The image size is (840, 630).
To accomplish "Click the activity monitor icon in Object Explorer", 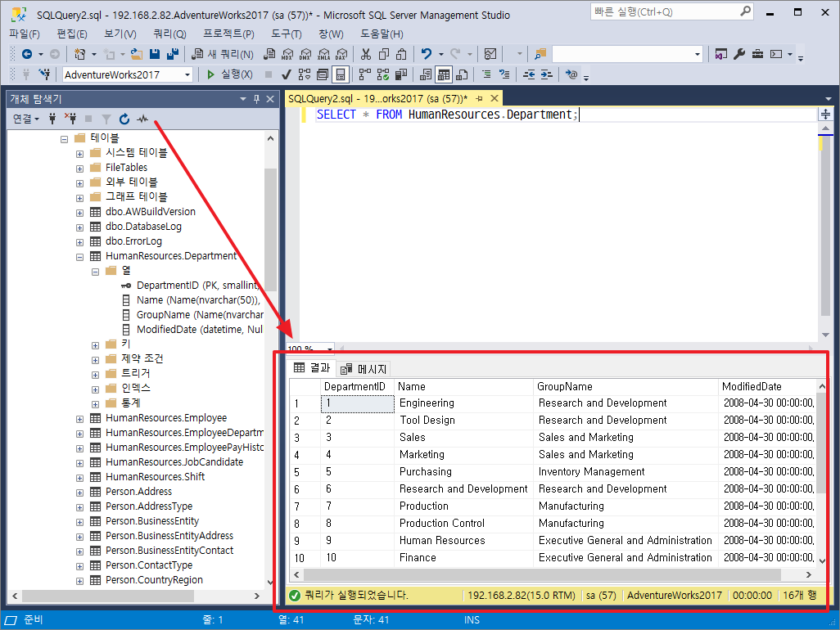I will (x=142, y=119).
